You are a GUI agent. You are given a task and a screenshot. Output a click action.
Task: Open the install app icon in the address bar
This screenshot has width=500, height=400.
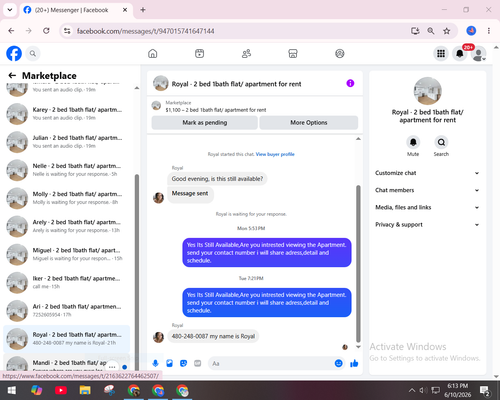pos(415,31)
